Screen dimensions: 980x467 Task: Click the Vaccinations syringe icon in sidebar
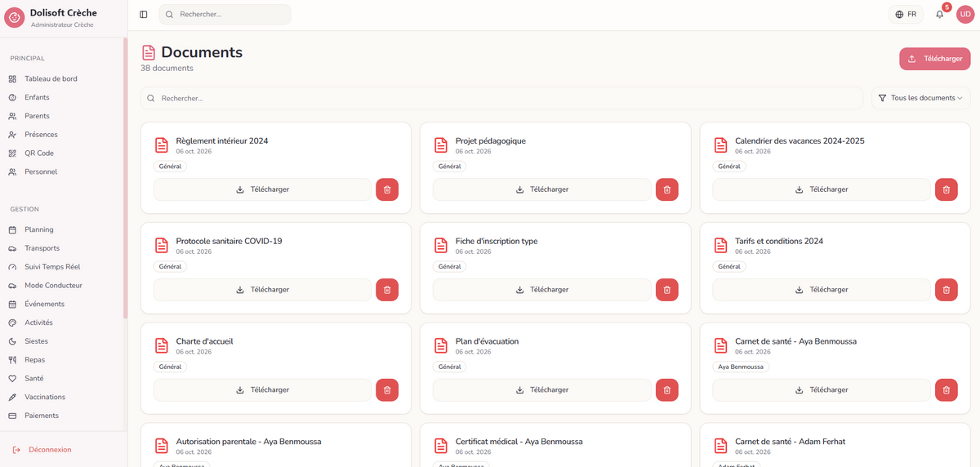point(12,397)
